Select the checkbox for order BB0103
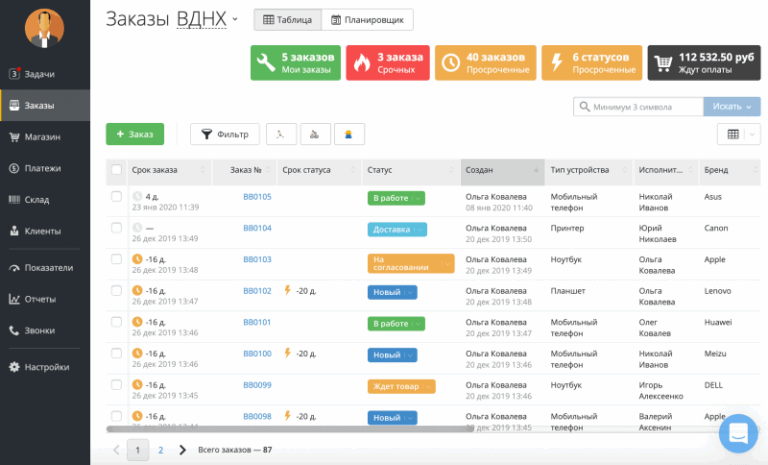 [x=117, y=259]
